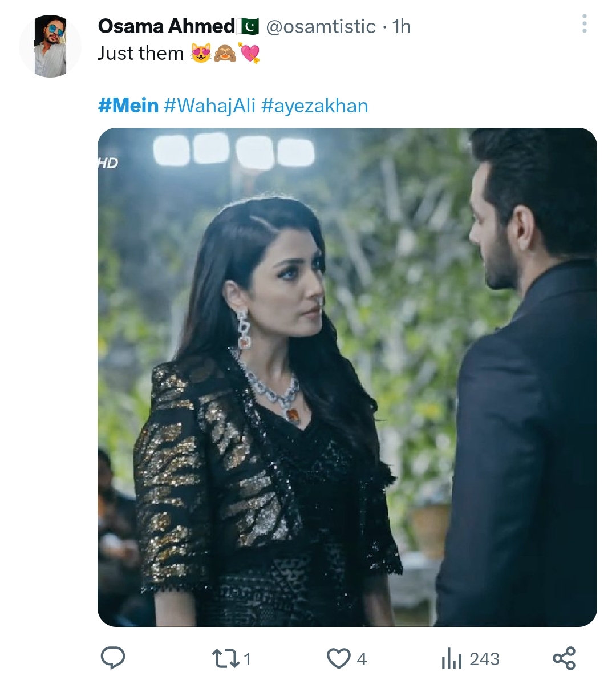Click the Pakistan flag beside the name
616x688 pixels.
tap(249, 26)
